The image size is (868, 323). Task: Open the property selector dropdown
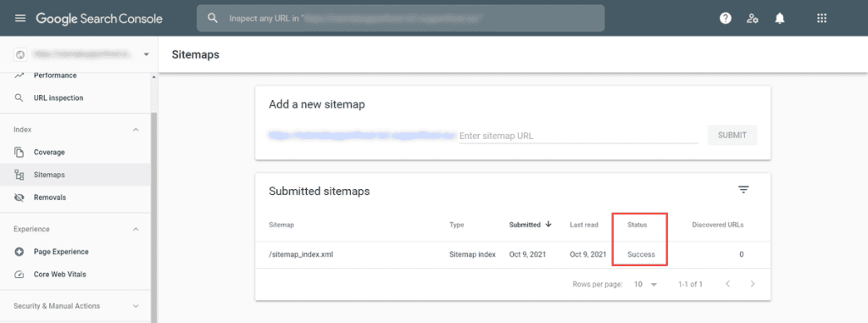click(x=146, y=54)
